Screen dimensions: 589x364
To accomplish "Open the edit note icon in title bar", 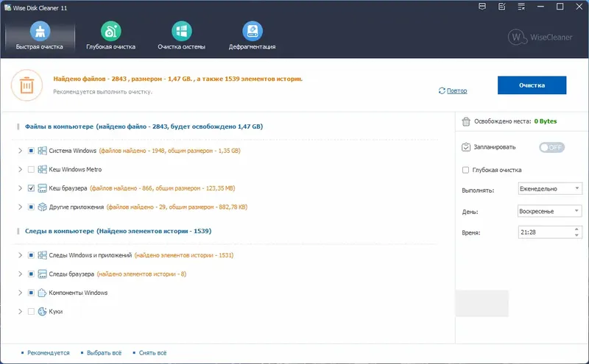I will point(502,7).
